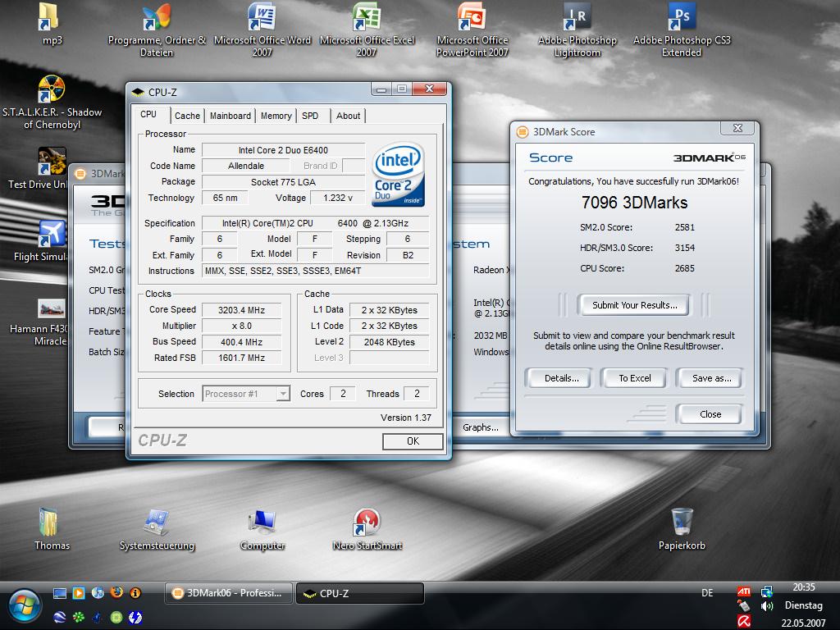The image size is (840, 630).
Task: Select the About tab in CPU-Z
Action: click(x=348, y=116)
